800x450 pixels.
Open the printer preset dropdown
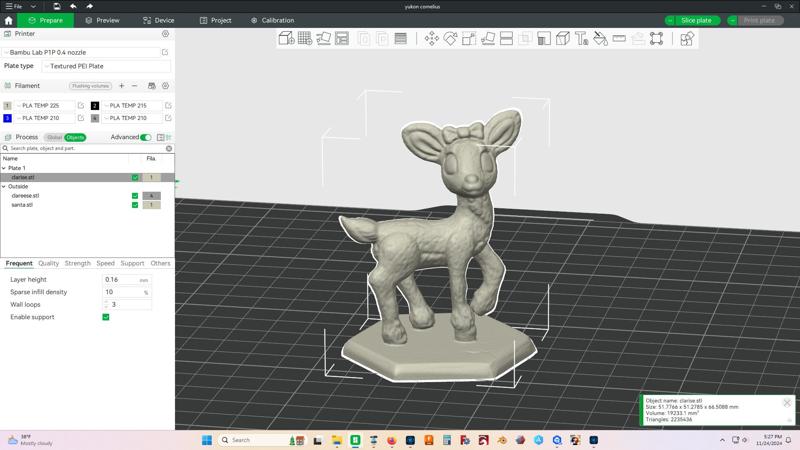tap(81, 52)
